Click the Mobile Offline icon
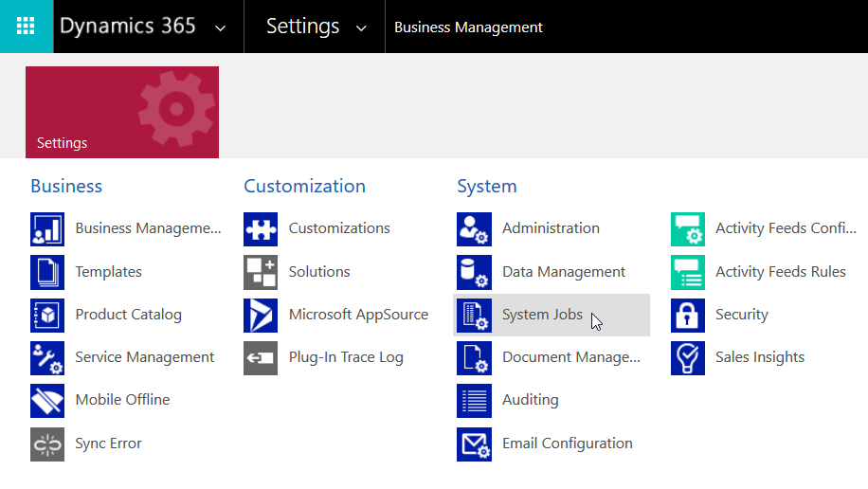 tap(47, 401)
